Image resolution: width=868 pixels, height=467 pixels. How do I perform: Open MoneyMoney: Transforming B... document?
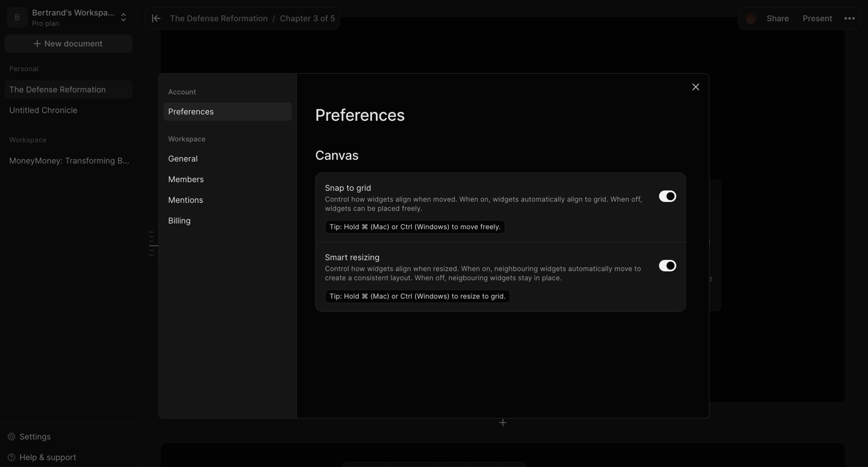tap(68, 161)
